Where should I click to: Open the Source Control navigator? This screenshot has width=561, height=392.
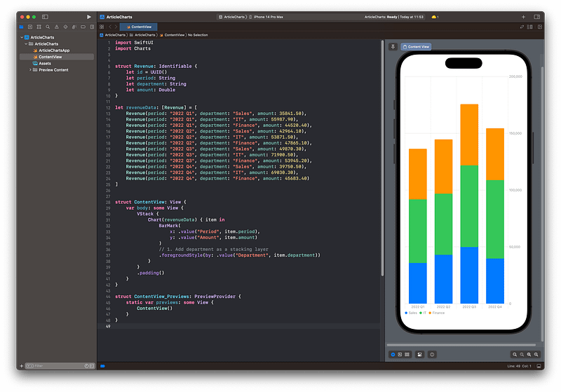30,27
